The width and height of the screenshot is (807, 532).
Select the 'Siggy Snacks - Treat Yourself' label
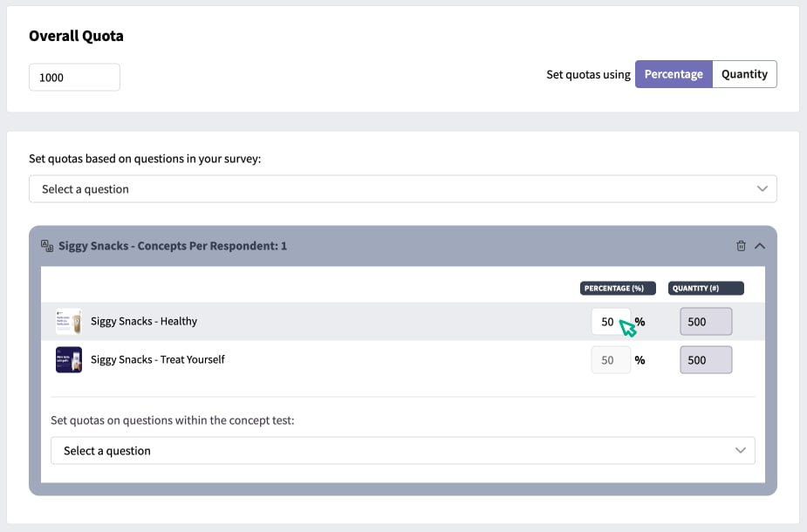158,359
